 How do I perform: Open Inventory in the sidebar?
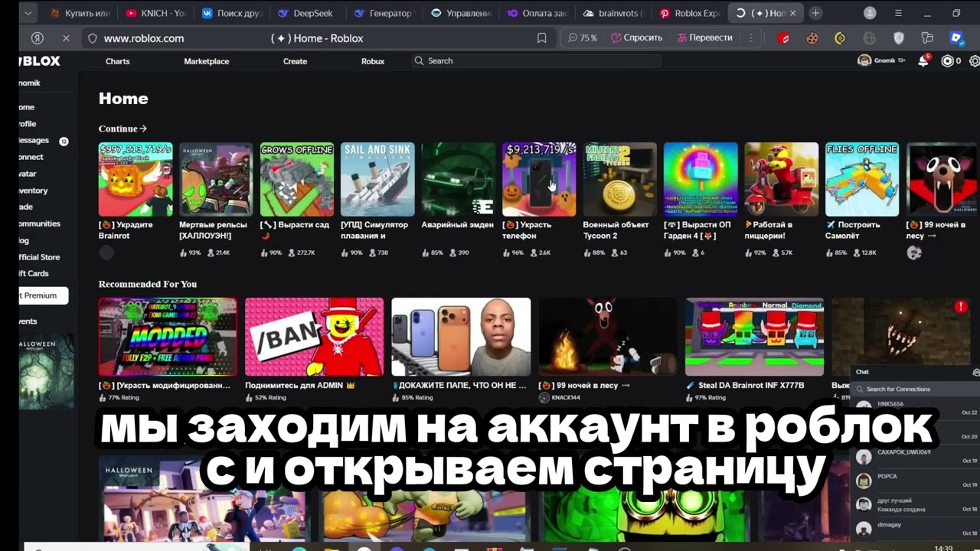(x=34, y=191)
